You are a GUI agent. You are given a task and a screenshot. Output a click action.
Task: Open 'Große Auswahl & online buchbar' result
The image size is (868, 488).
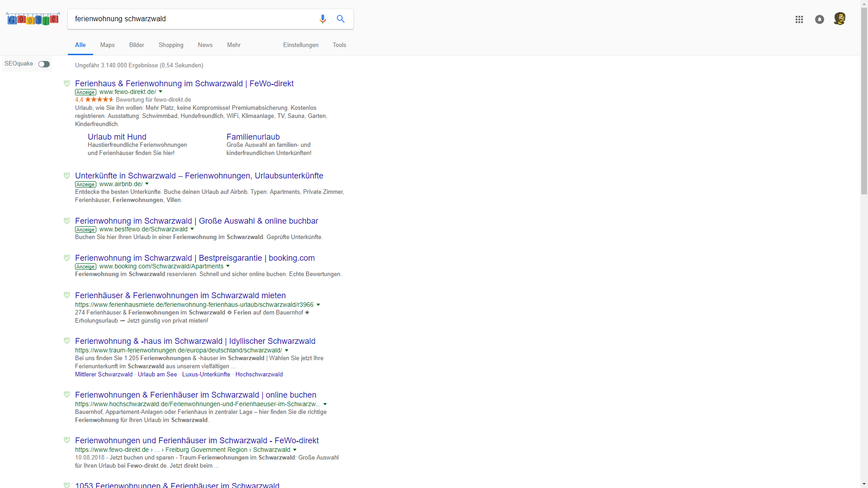pos(197,221)
